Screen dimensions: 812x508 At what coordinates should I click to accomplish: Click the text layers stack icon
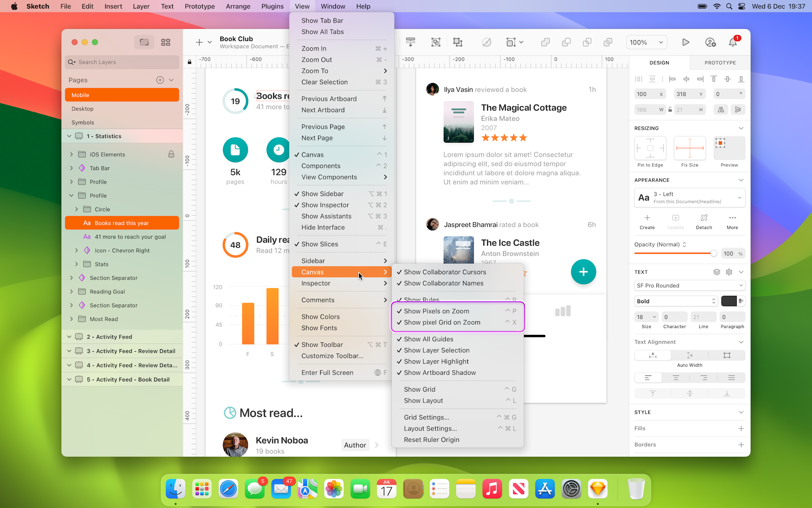(717, 272)
